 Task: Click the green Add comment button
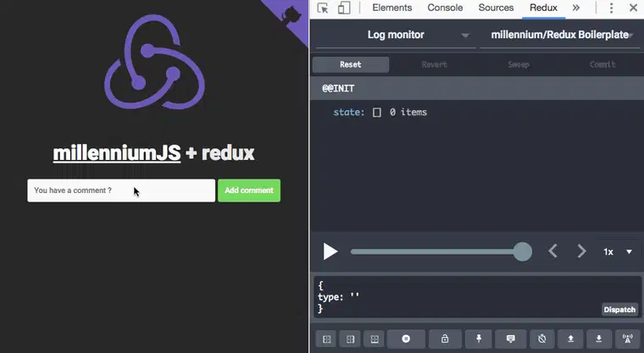249,190
